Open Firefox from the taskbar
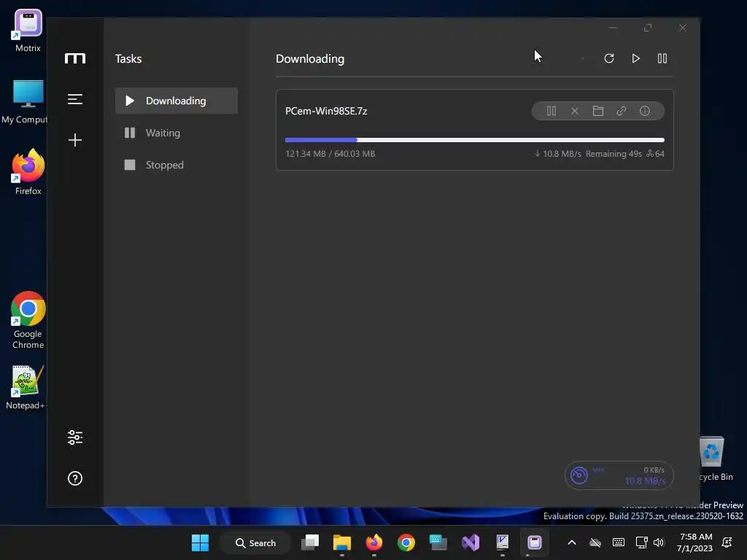The width and height of the screenshot is (747, 560). pyautogui.click(x=374, y=542)
